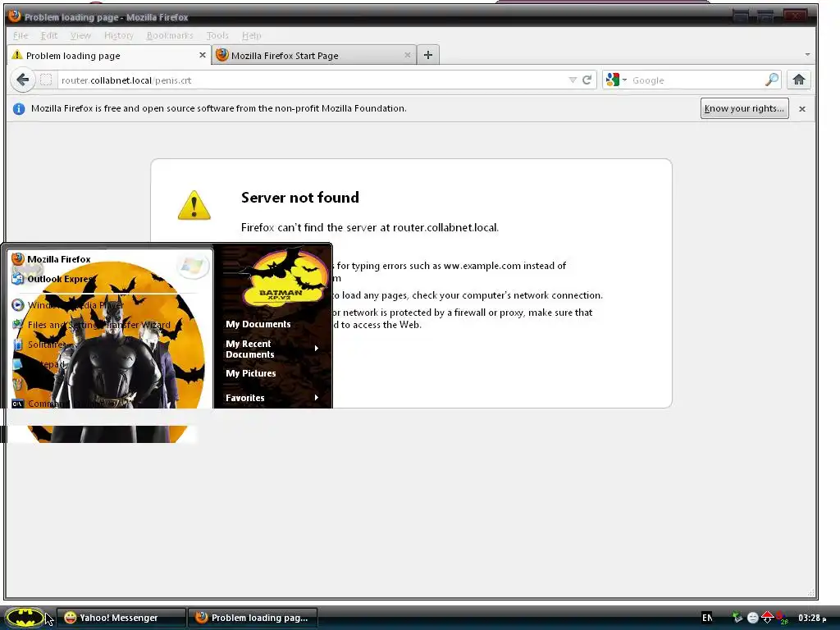Click the Server not found heading
The width and height of the screenshot is (840, 630).
[300, 198]
